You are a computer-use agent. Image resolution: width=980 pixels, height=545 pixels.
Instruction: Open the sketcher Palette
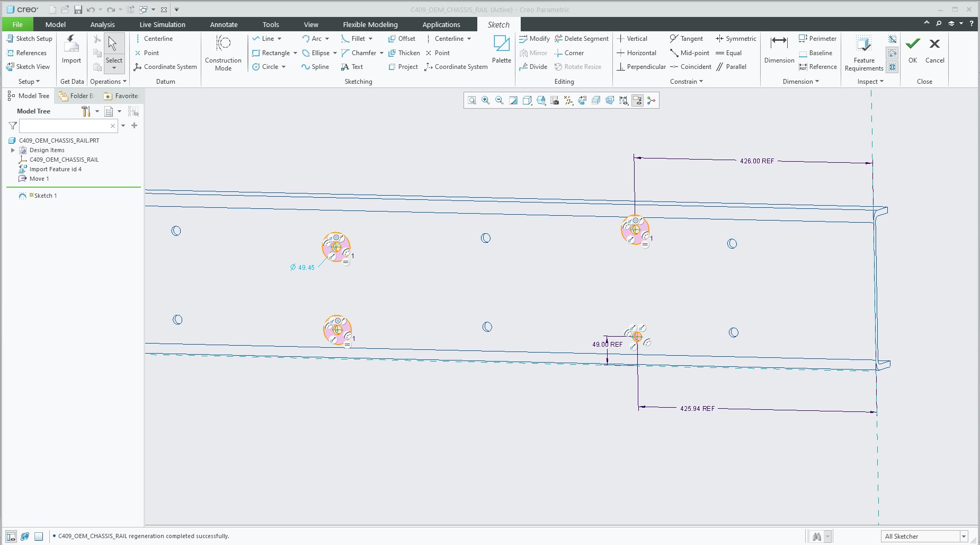501,50
